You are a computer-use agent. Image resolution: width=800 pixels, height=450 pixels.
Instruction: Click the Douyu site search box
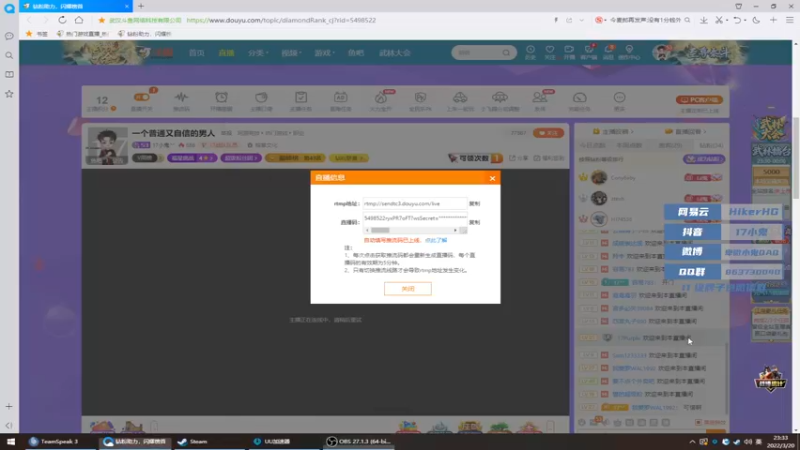pyautogui.click(x=483, y=53)
